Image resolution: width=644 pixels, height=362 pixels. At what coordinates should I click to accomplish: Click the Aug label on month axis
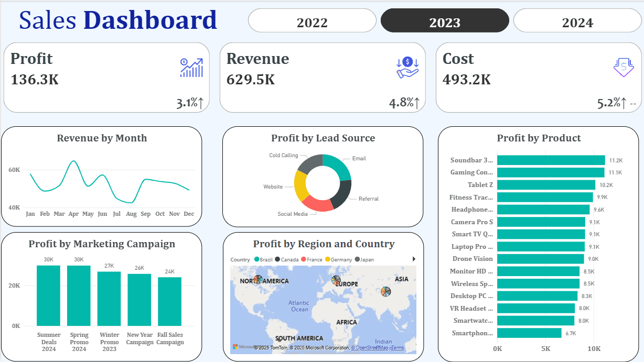click(x=131, y=214)
